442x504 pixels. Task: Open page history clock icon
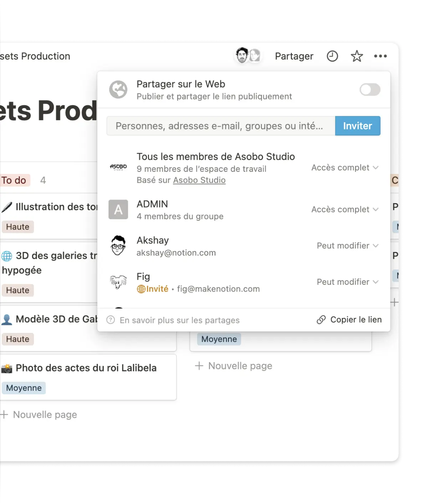tap(332, 56)
